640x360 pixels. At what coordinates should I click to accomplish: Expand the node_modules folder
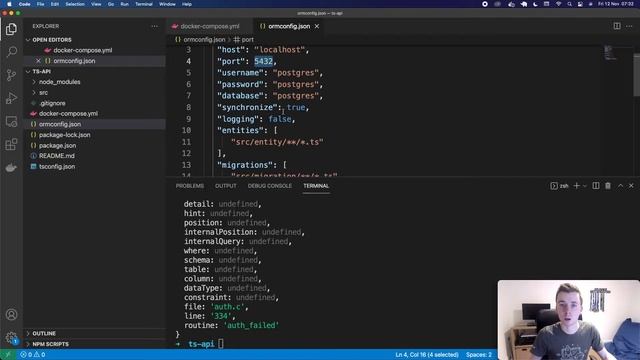pyautogui.click(x=60, y=82)
